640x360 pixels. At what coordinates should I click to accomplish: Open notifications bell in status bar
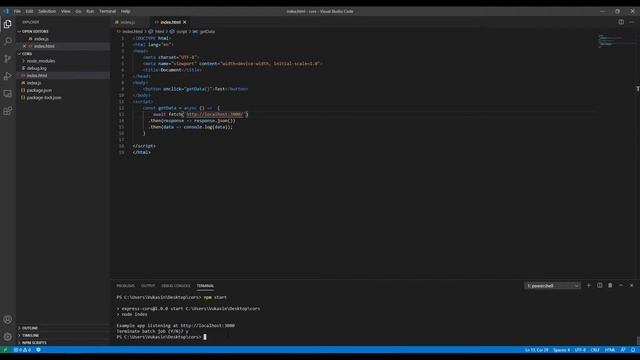pyautogui.click(x=633, y=350)
